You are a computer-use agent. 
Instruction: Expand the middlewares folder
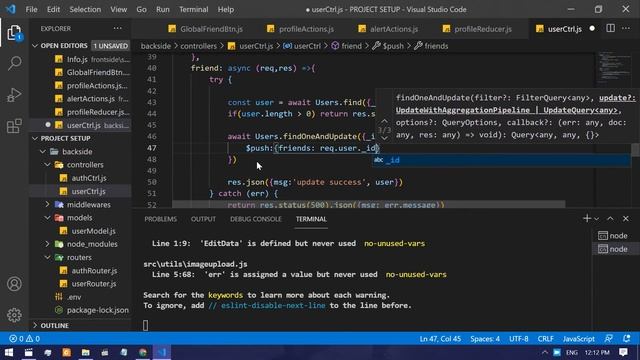point(47,204)
